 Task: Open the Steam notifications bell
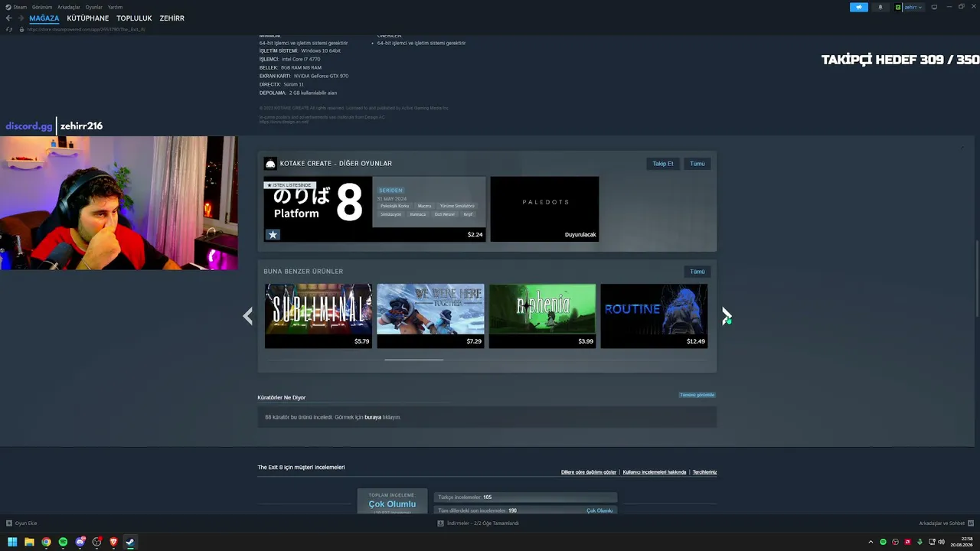click(x=880, y=7)
